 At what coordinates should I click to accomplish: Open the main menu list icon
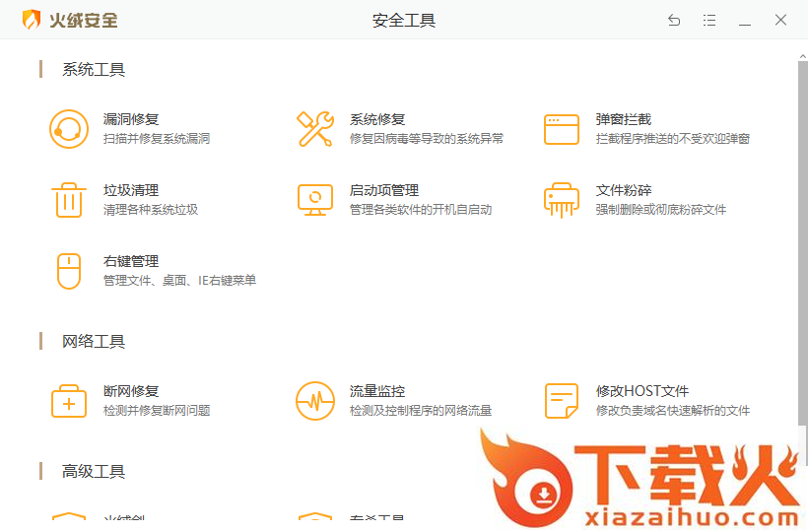click(709, 20)
